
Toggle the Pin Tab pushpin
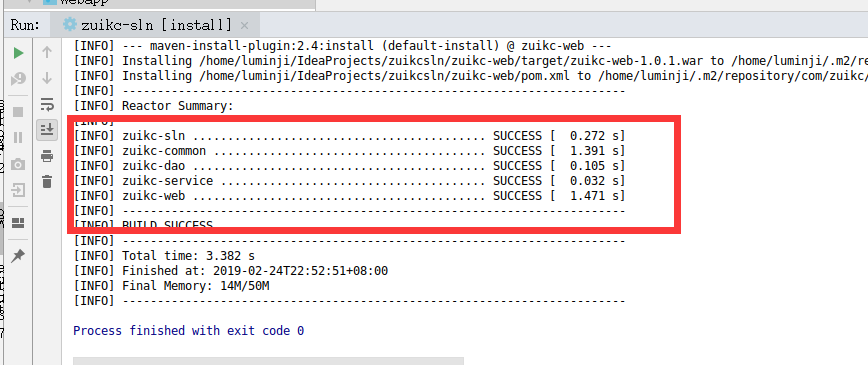pyautogui.click(x=18, y=255)
